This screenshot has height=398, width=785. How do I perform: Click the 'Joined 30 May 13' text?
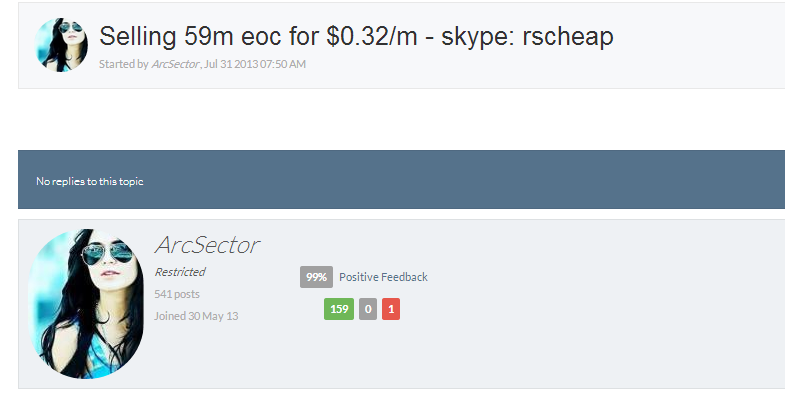click(196, 316)
